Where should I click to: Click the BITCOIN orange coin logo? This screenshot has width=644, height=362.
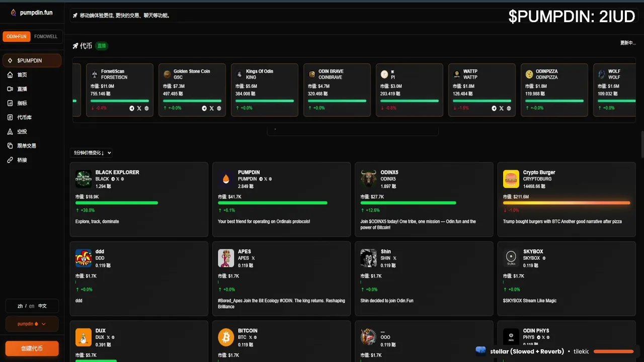click(x=226, y=337)
